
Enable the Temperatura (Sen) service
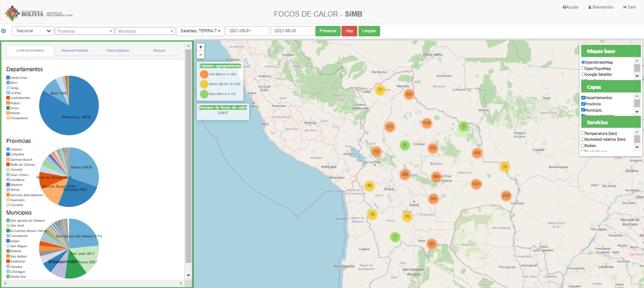click(583, 133)
